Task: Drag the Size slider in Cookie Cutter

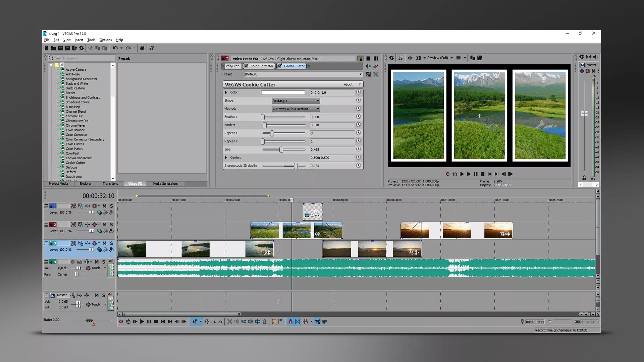Action: click(x=281, y=149)
